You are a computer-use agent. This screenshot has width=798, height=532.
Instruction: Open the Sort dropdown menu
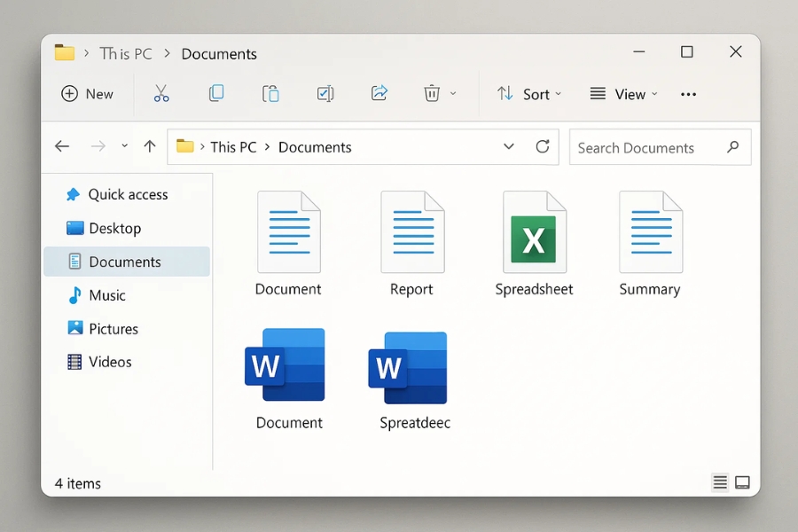[529, 94]
